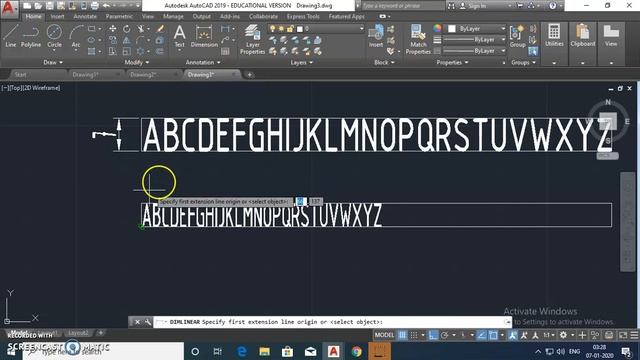Insert a Table from Annotation panel
The width and height of the screenshot is (640, 360).
[x=225, y=51]
